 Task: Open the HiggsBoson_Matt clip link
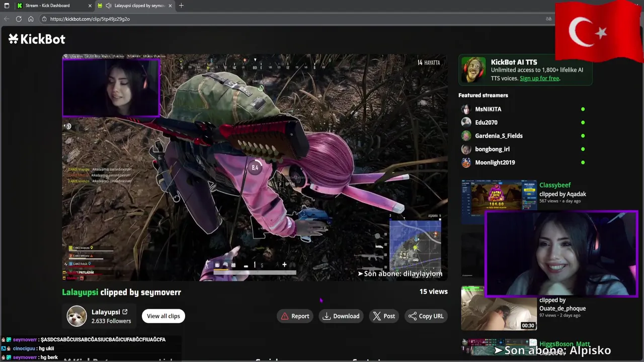(565, 344)
